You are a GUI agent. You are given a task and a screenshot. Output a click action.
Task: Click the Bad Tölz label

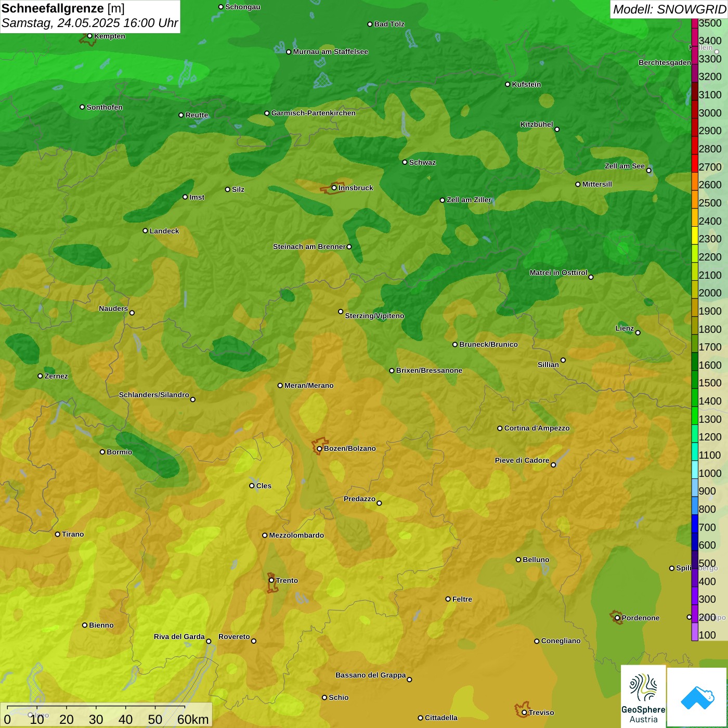[389, 24]
